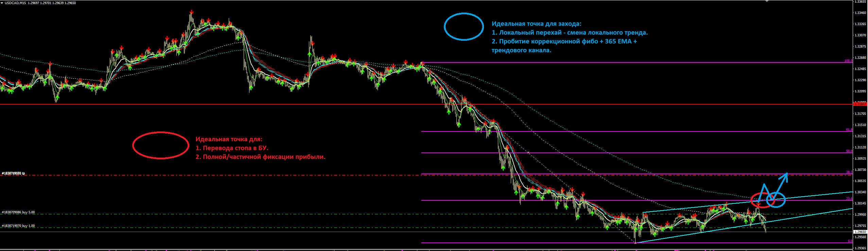868x251 pixels.
Task: Click the Fibonacci 23.6 level label
Action: (x=849, y=199)
